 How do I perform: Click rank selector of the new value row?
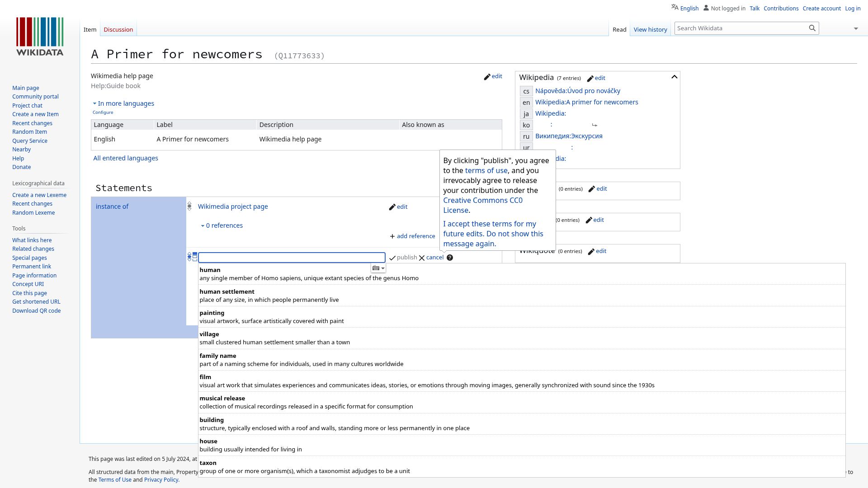click(189, 257)
